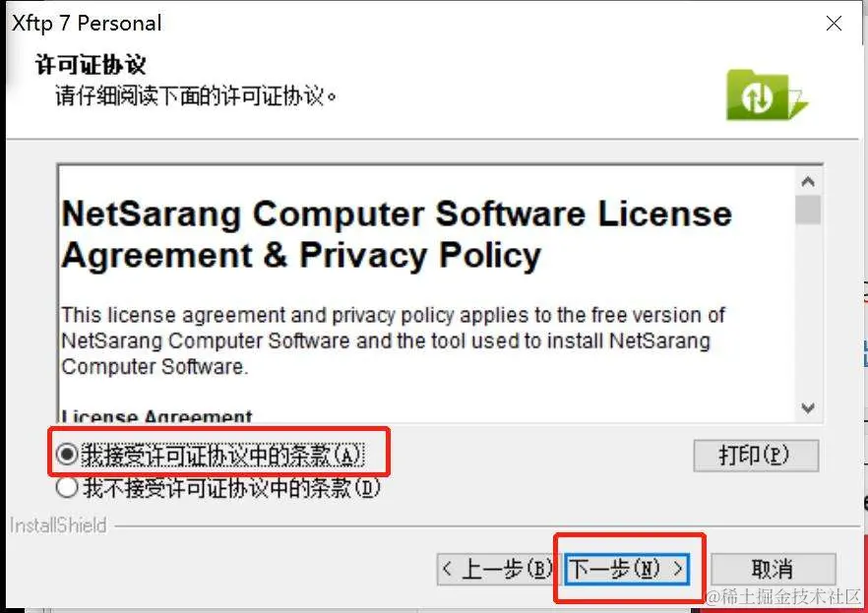Click the empty scrollbar track below the thumb
The height and width of the screenshot is (613, 868).
pyautogui.click(x=808, y=310)
